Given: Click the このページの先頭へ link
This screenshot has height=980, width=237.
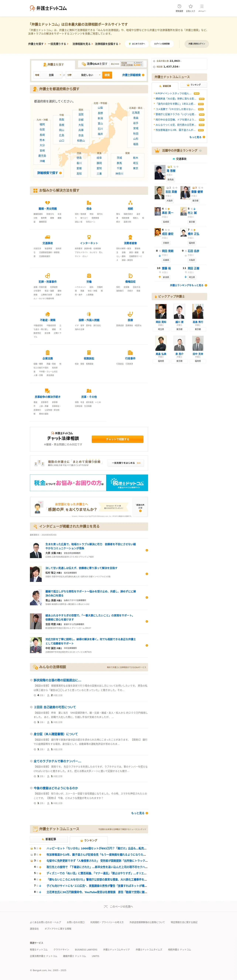Looking at the screenshot, I should click(x=118, y=907).
